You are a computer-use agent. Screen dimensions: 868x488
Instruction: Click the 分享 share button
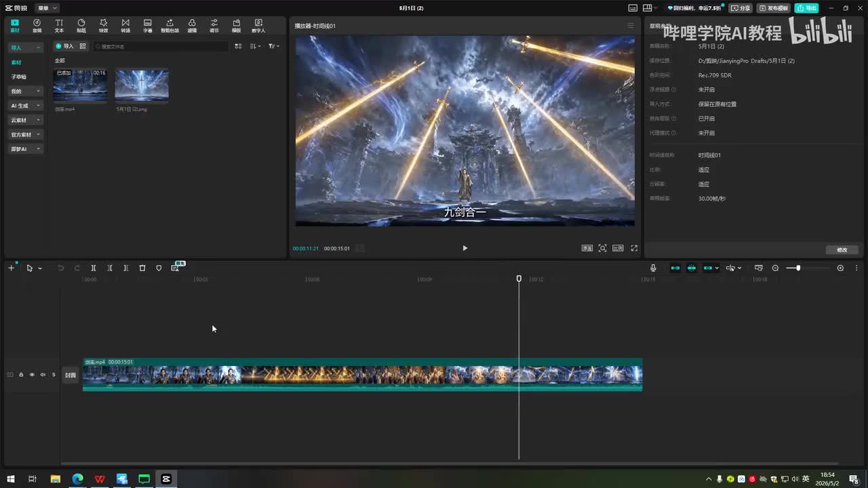click(741, 8)
